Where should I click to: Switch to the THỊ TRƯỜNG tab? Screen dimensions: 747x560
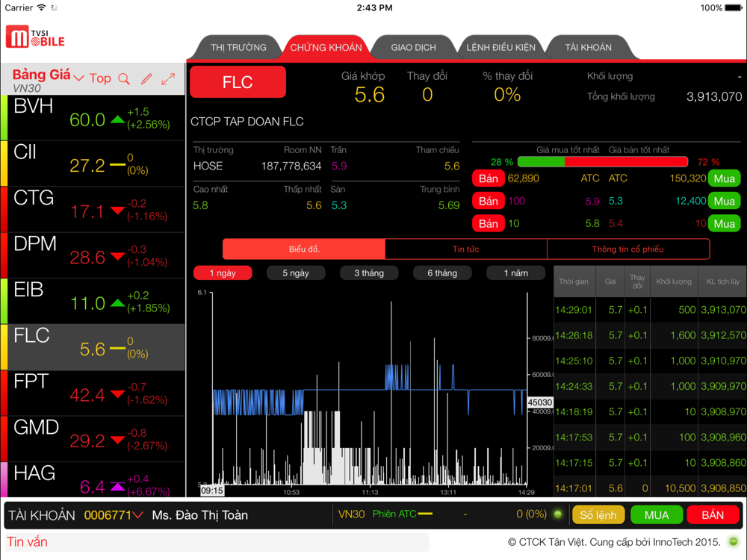click(239, 47)
